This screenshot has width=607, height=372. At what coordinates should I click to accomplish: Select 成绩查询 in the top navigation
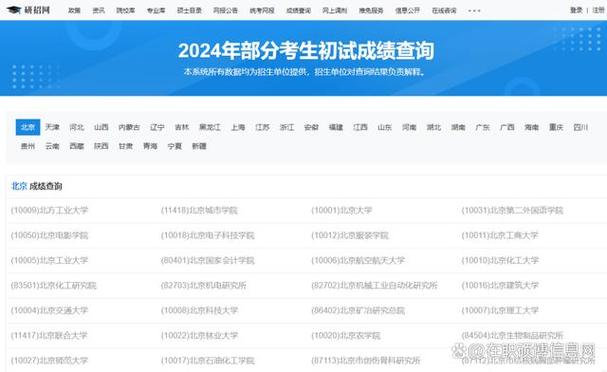[298, 10]
